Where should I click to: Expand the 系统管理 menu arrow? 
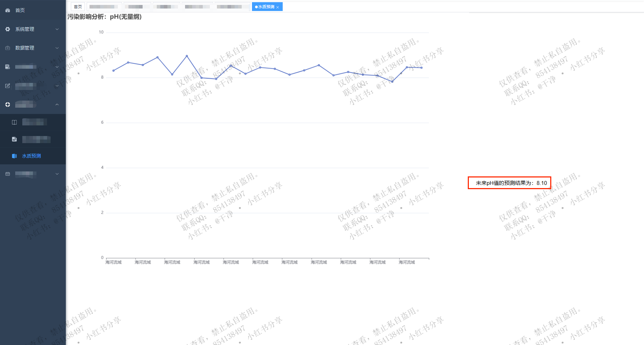(57, 29)
